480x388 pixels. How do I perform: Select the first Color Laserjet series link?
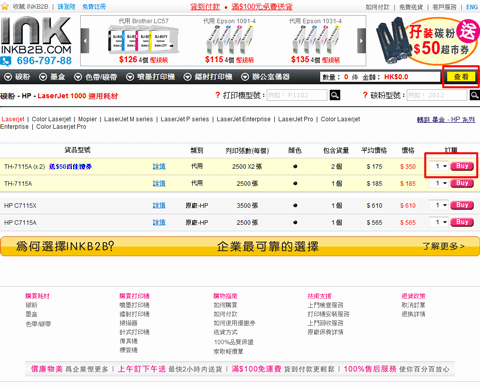[51, 119]
